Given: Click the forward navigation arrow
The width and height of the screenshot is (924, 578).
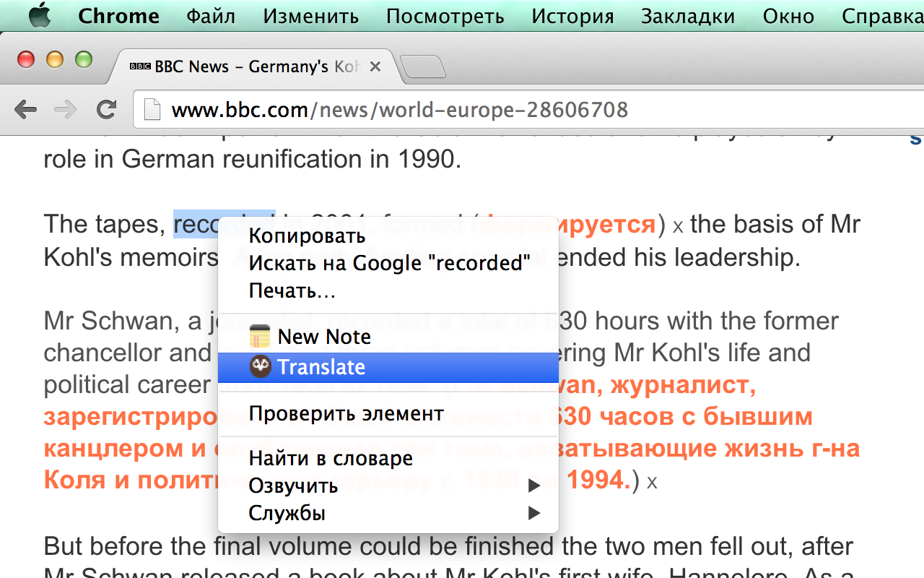Looking at the screenshot, I should (66, 110).
